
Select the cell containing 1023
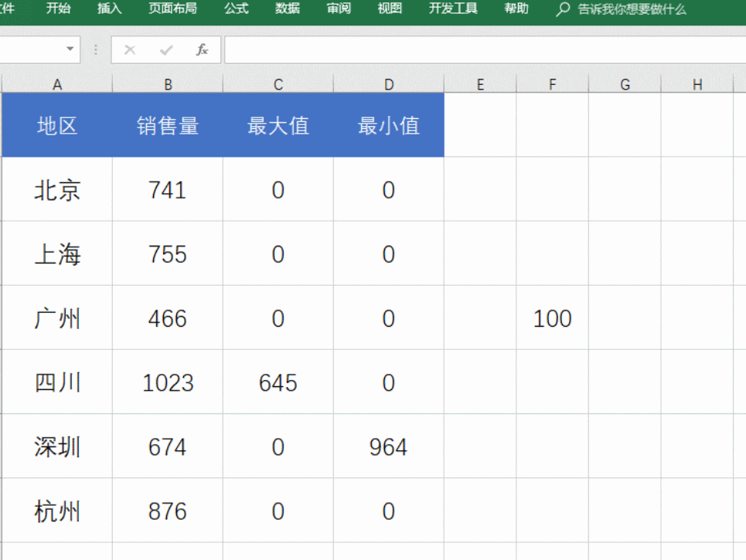pos(168,382)
